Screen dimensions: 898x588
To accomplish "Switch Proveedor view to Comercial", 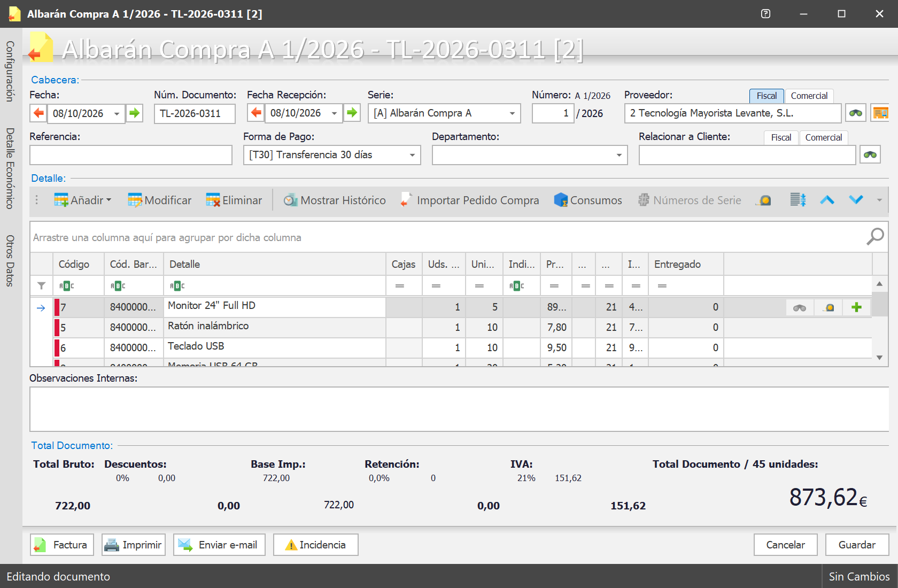I will tap(809, 96).
